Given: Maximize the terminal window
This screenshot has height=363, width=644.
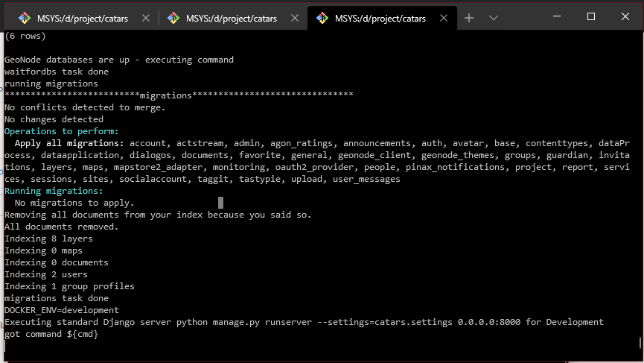Looking at the screenshot, I should [591, 16].
